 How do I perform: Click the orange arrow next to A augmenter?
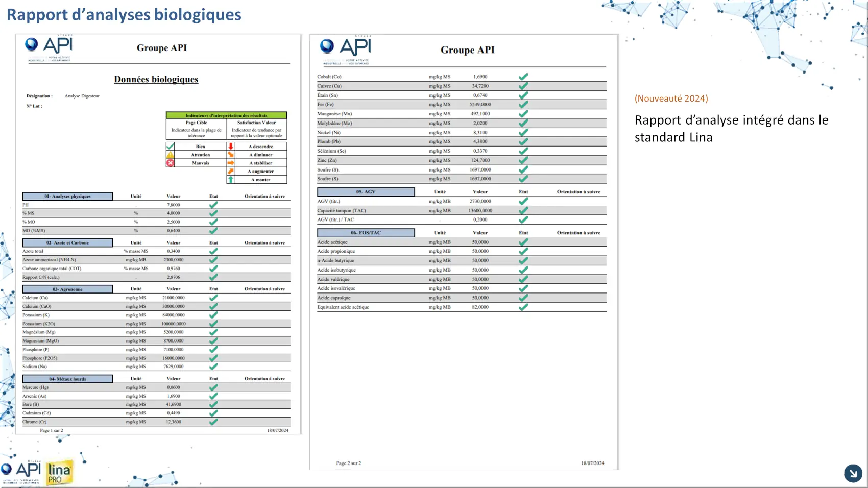click(x=231, y=172)
